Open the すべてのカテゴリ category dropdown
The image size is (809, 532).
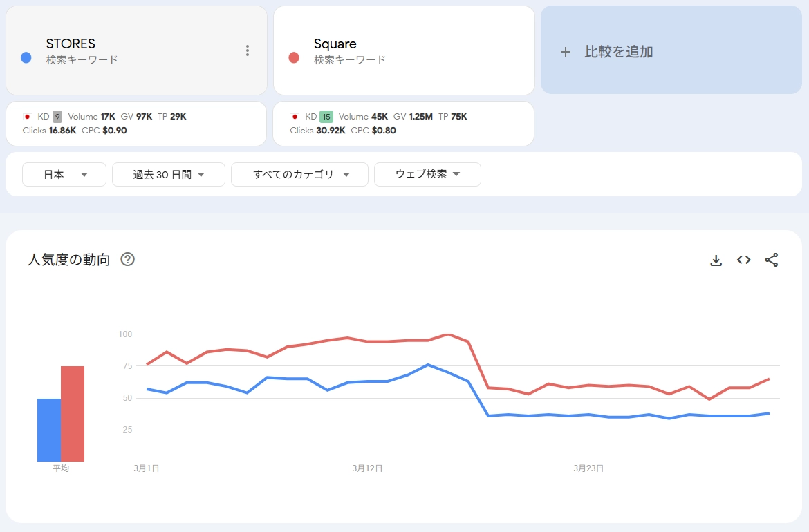299,174
